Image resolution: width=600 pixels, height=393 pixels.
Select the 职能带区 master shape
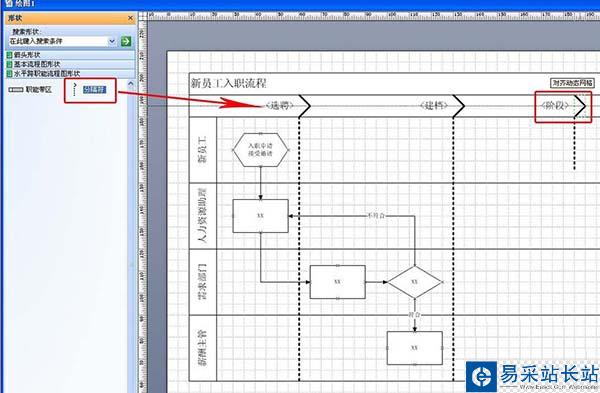click(x=30, y=90)
